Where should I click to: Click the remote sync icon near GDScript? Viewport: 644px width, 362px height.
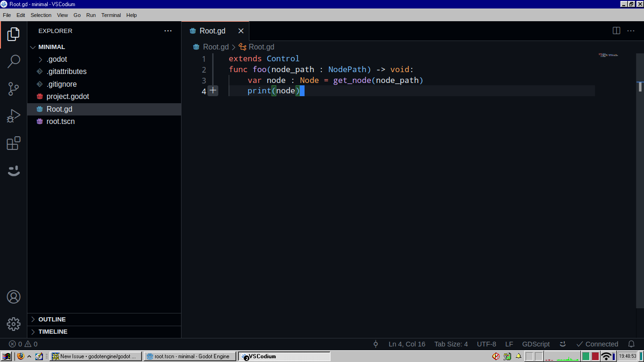click(562, 344)
